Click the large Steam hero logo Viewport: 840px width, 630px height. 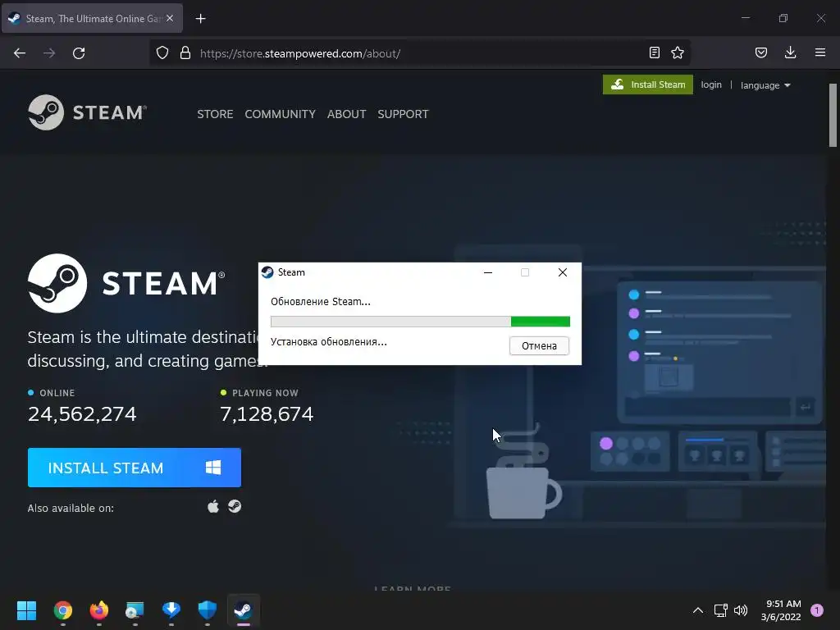126,283
